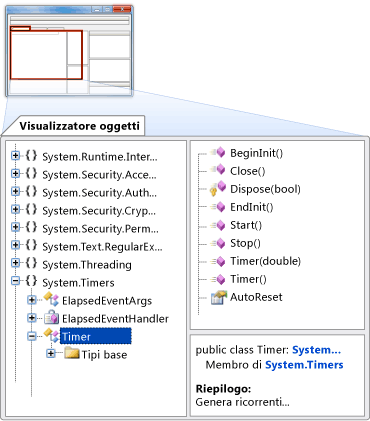
Task: Select the System.Text.RegularEx... tree row
Action: 102,247
